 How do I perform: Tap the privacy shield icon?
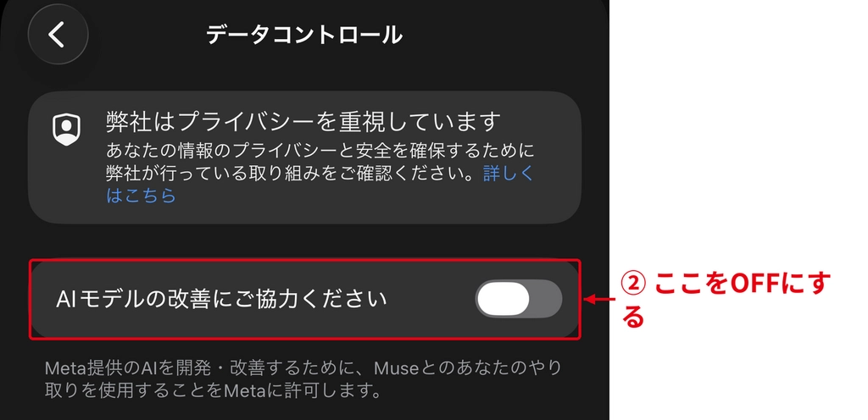pyautogui.click(x=66, y=130)
